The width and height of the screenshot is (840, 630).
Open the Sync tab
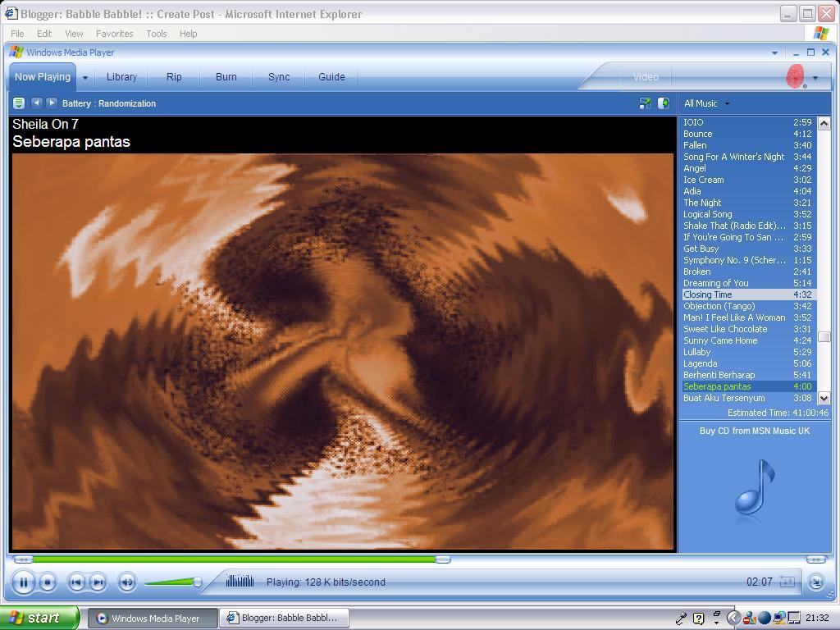[x=279, y=76]
